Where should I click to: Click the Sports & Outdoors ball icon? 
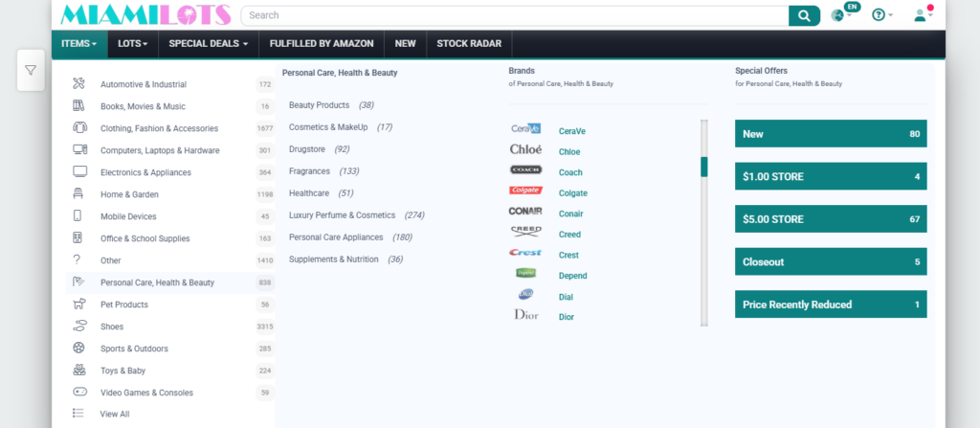(78, 348)
